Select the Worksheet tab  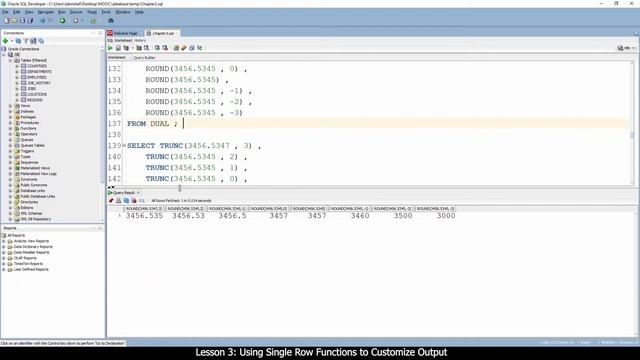(117, 58)
